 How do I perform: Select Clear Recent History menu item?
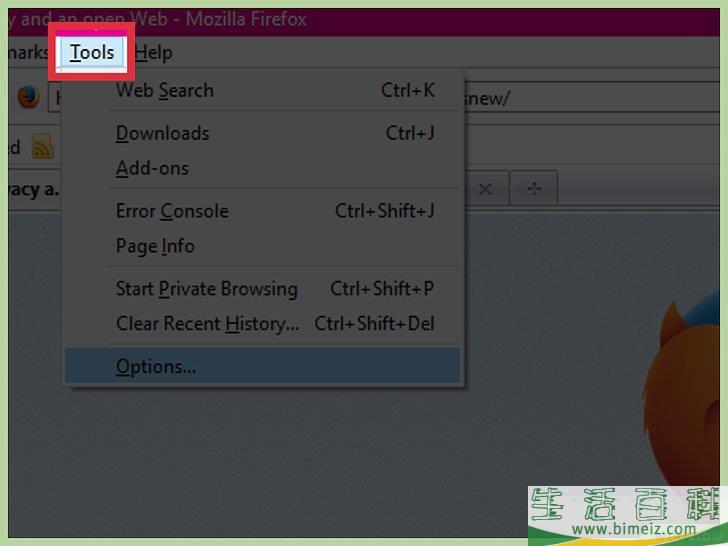point(262,324)
